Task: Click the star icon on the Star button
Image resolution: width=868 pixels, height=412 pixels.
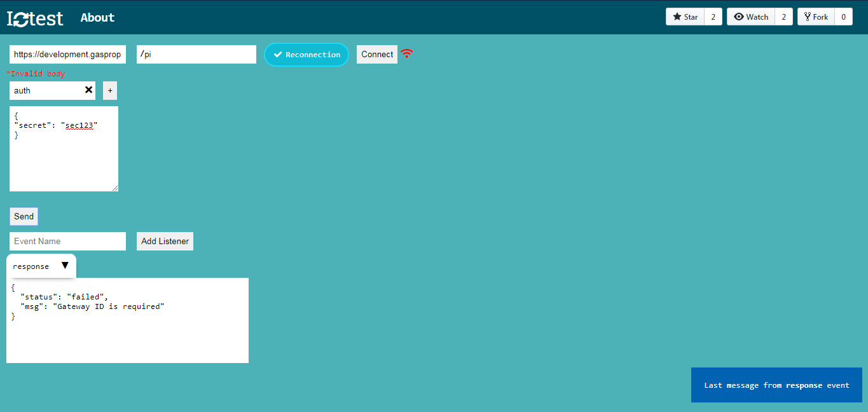Action: tap(677, 16)
